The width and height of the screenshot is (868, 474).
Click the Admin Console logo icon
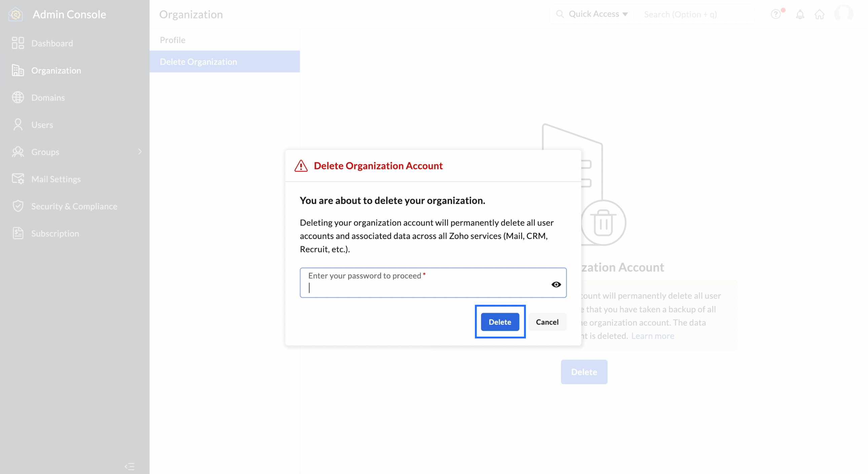15,14
